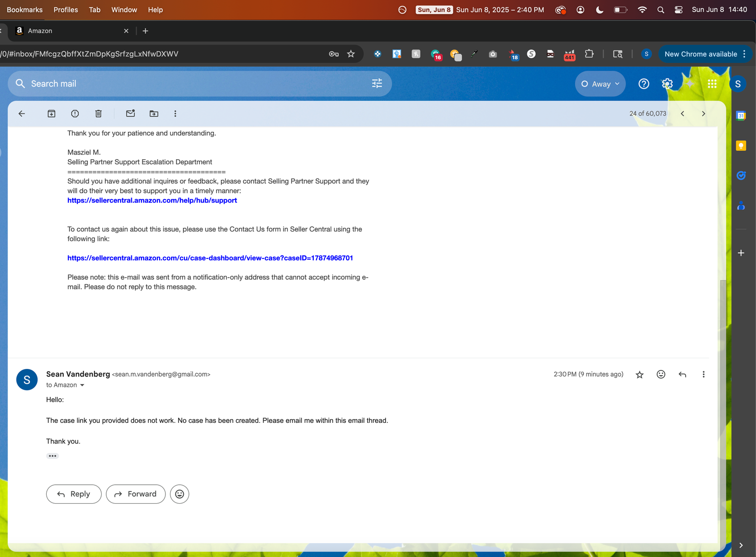Reply using arrow icon in message header
The width and height of the screenshot is (756, 557).
682,374
